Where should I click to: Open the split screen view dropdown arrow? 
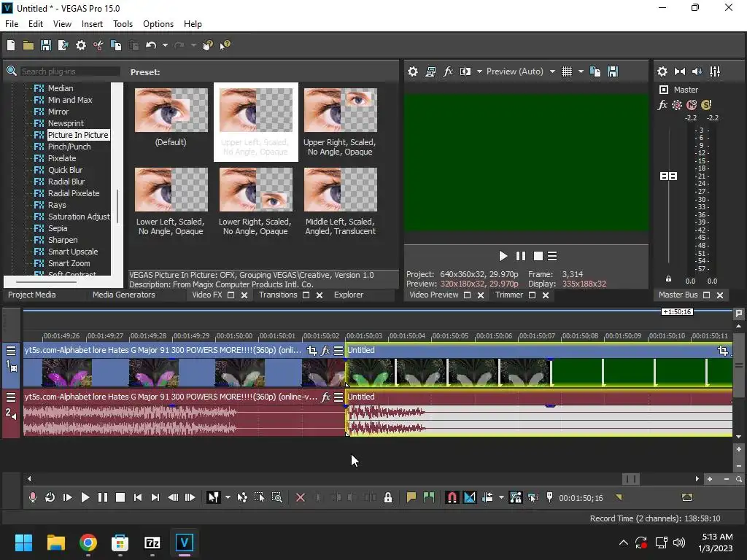tap(479, 71)
